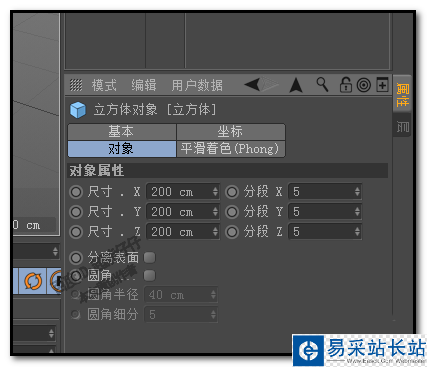Click the forward arrow in attribute manager

(270, 85)
